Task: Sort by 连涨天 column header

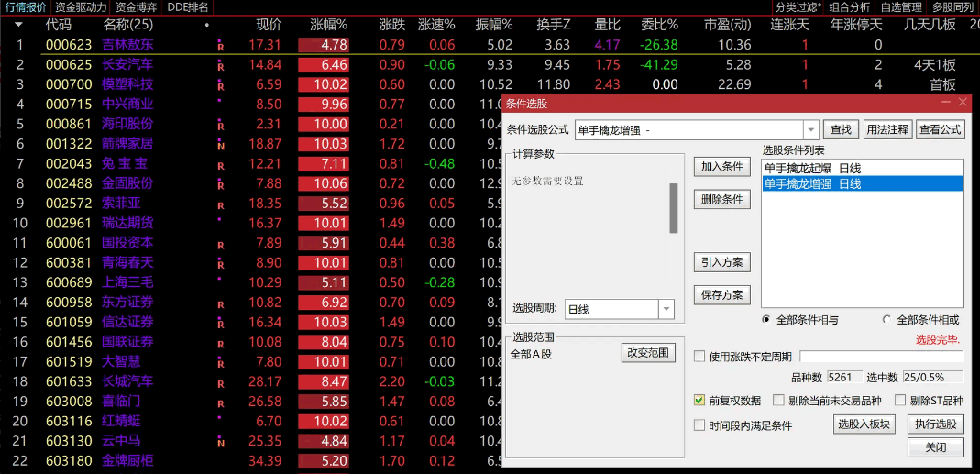Action: pyautogui.click(x=789, y=25)
